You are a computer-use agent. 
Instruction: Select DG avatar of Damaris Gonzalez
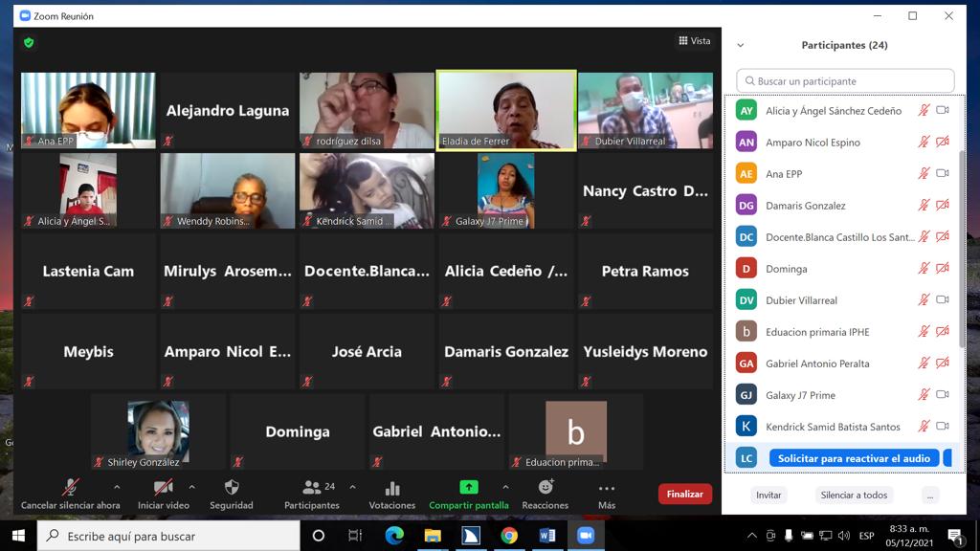coord(746,205)
